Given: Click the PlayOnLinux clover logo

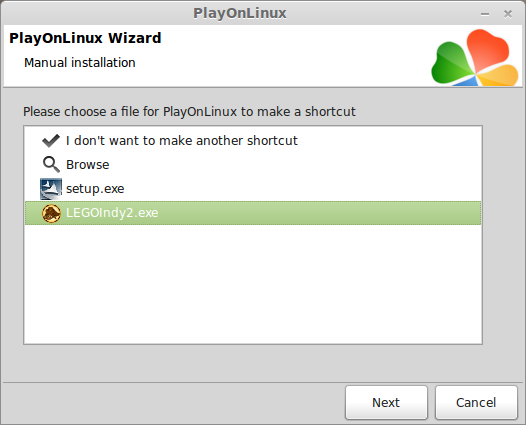Looking at the screenshot, I should tap(475, 57).
